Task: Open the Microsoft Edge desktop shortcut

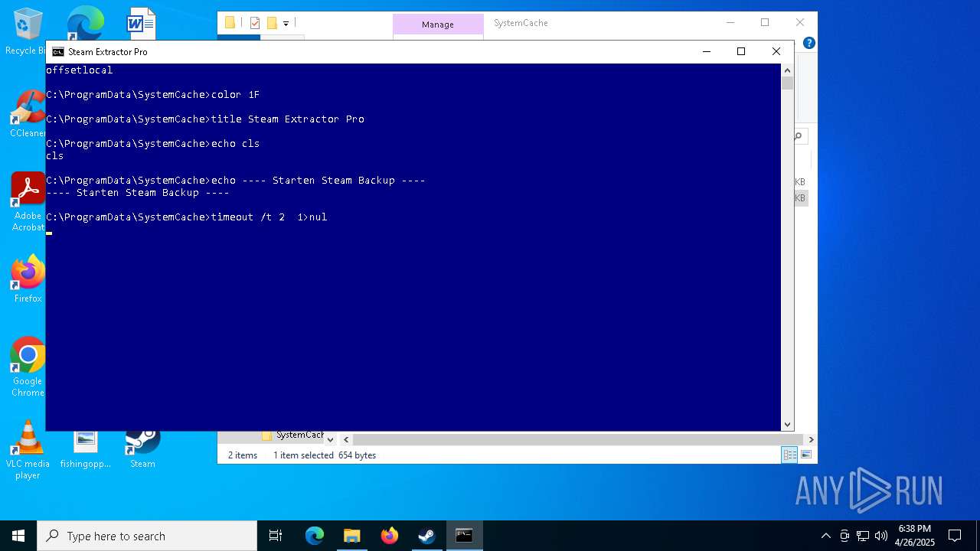Action: click(85, 23)
